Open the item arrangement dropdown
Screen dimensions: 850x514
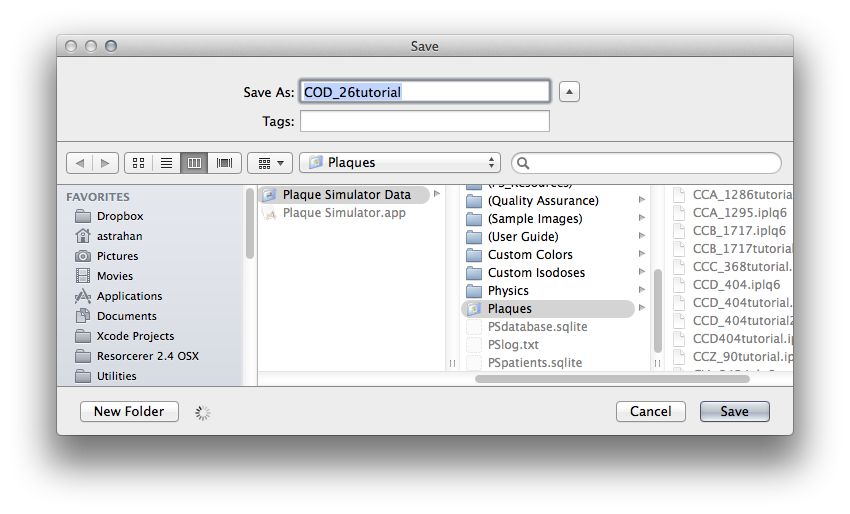(x=270, y=162)
